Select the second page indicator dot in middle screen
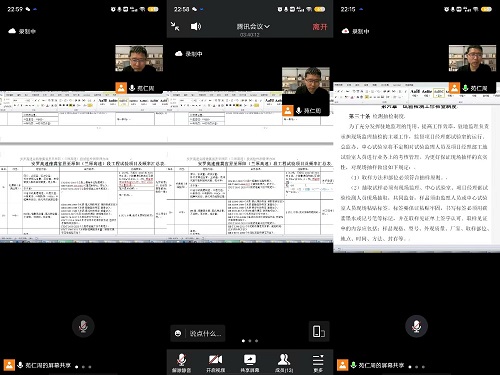Image resolution: width=500 pixels, height=375 pixels. click(250, 341)
